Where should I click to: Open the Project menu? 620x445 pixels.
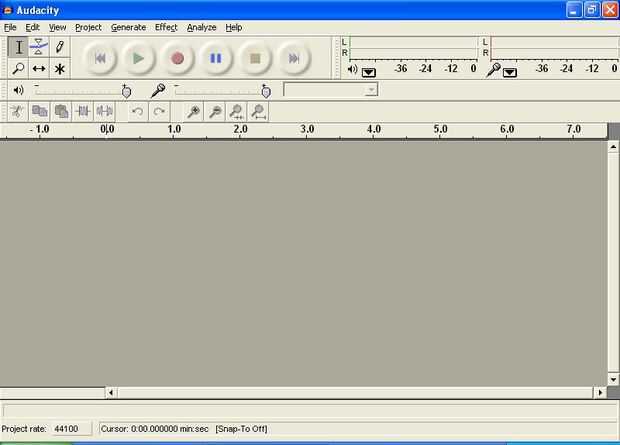pos(88,27)
